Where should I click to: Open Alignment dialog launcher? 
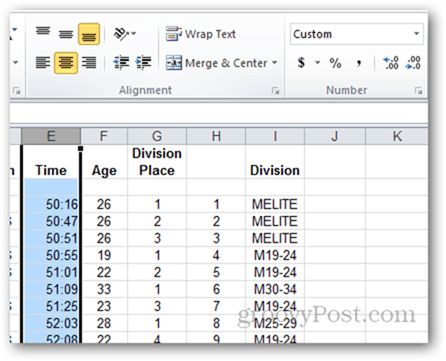(x=275, y=90)
